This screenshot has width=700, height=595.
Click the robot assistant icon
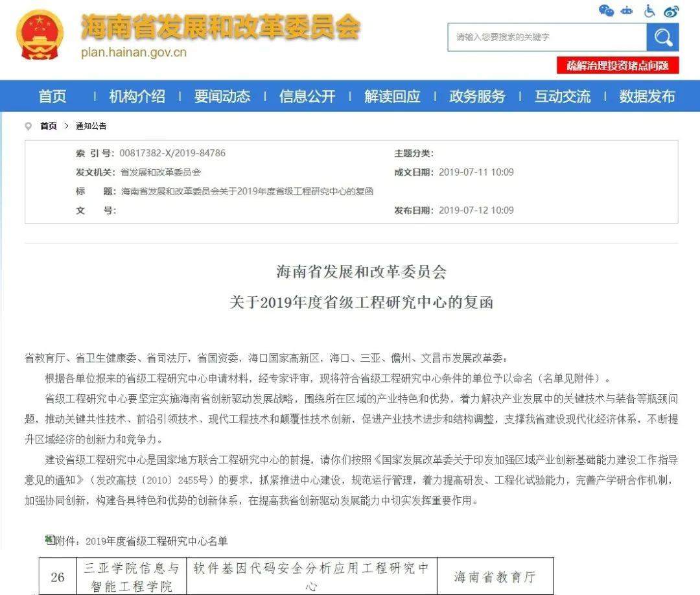(627, 10)
